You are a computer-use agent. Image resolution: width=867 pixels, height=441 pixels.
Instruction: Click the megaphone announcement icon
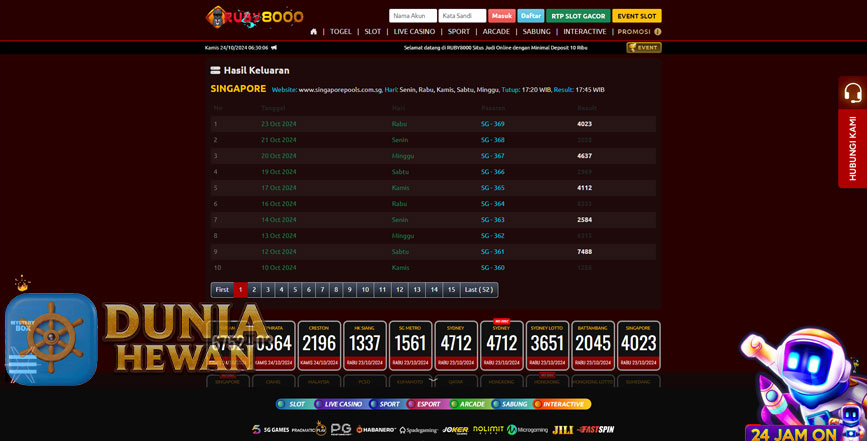click(x=274, y=48)
